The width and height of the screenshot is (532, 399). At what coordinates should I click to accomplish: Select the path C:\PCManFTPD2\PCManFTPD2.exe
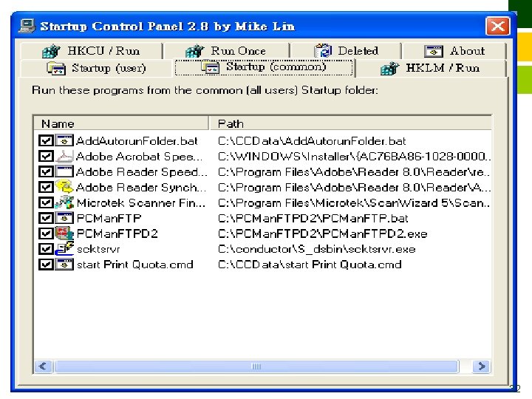coord(322,233)
